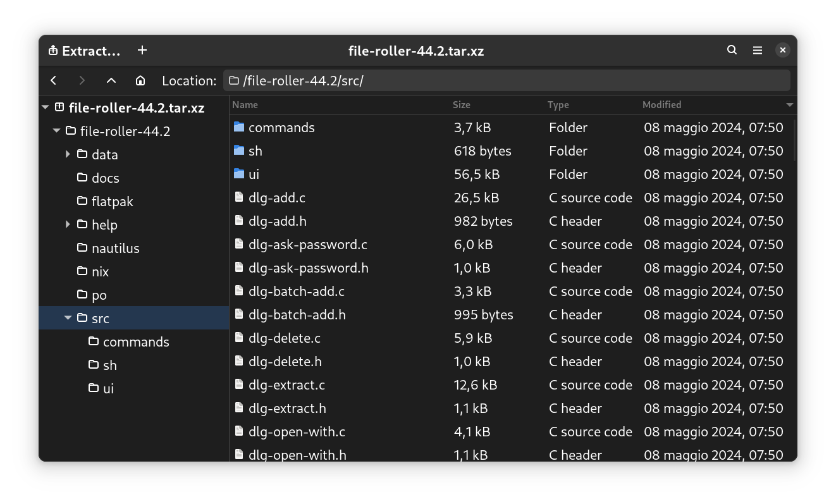Click the commands folder icon in file list
The image size is (836, 504).
(238, 127)
